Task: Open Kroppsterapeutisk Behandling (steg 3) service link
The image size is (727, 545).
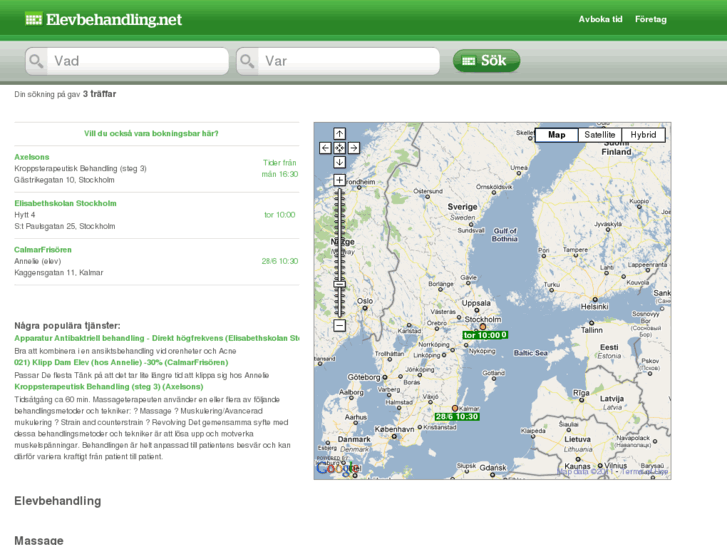Action: click(108, 386)
